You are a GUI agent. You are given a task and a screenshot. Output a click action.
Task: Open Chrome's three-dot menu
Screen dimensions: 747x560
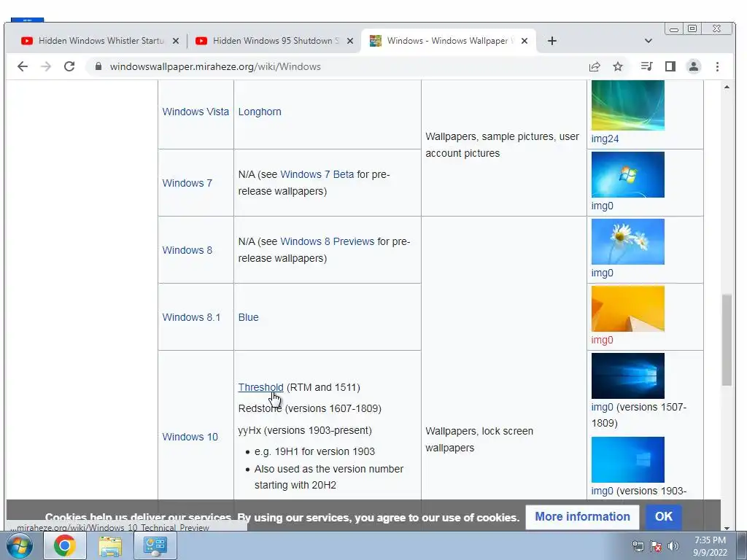click(x=718, y=66)
